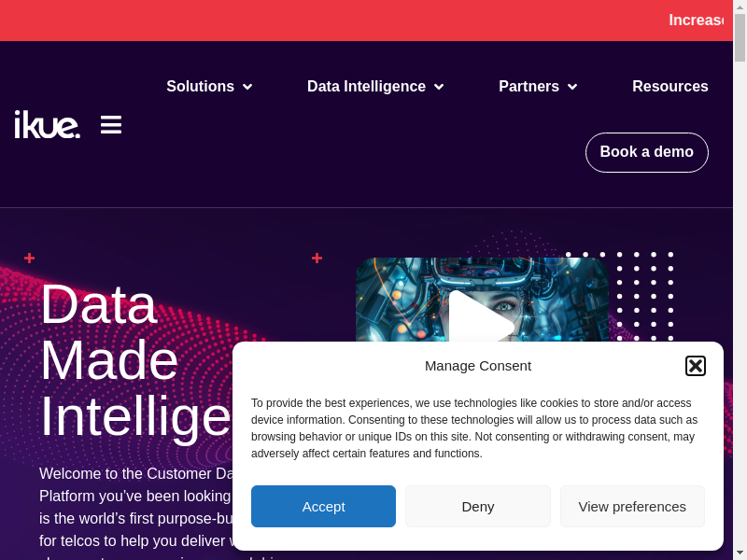Expand the Partners dropdown chevron
This screenshot has height=560, width=747.
tap(572, 87)
